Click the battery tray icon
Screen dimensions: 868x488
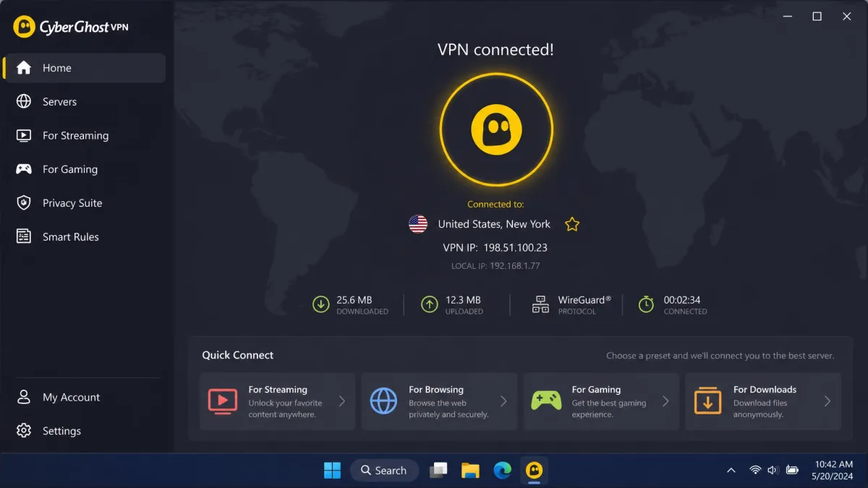point(792,471)
